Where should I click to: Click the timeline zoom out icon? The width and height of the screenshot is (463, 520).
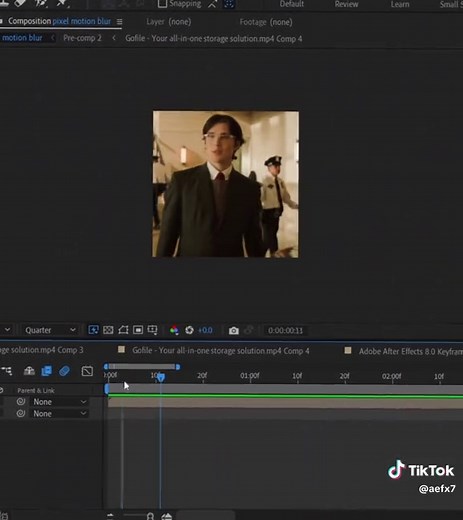point(110,516)
